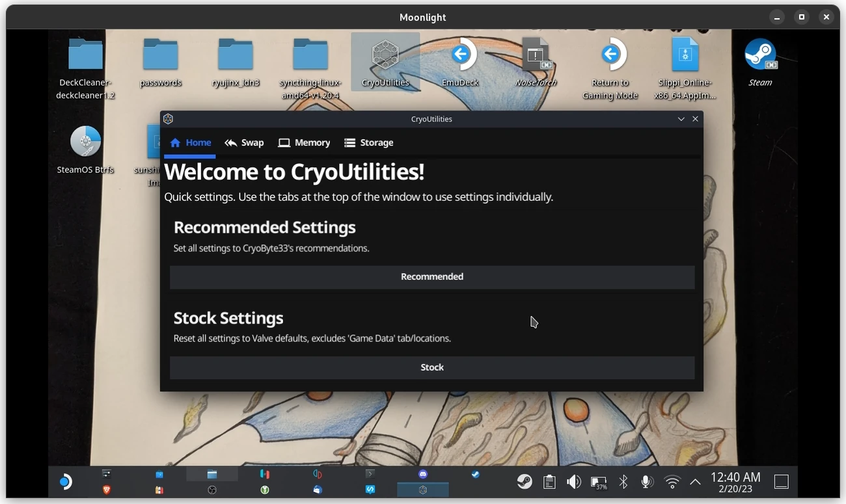The width and height of the screenshot is (846, 504).
Task: Click the Show Desktop button
Action: click(782, 482)
